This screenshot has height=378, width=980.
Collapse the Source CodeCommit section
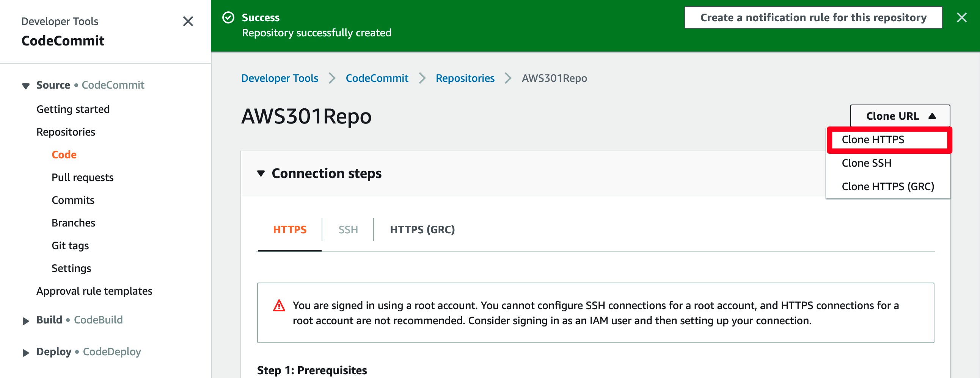[x=25, y=86]
